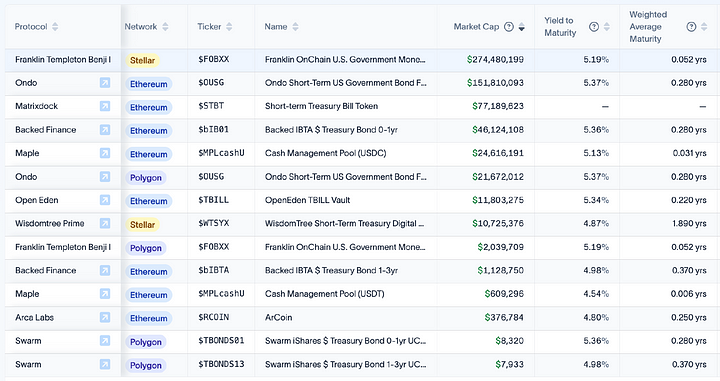The image size is (720, 381).
Task: Sort table by Protocol column arrows
Action: [x=55, y=27]
